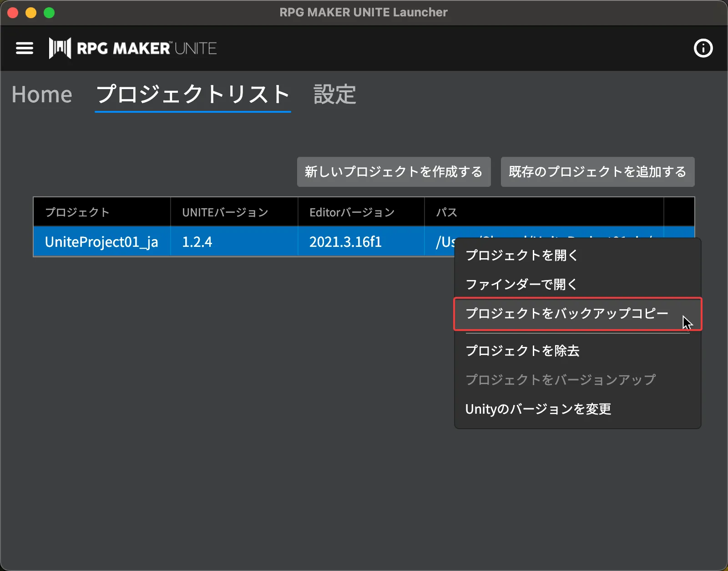Image resolution: width=728 pixels, height=571 pixels.
Task: Click the プロジェクトをバージョンアップ menu item
Action: [561, 380]
